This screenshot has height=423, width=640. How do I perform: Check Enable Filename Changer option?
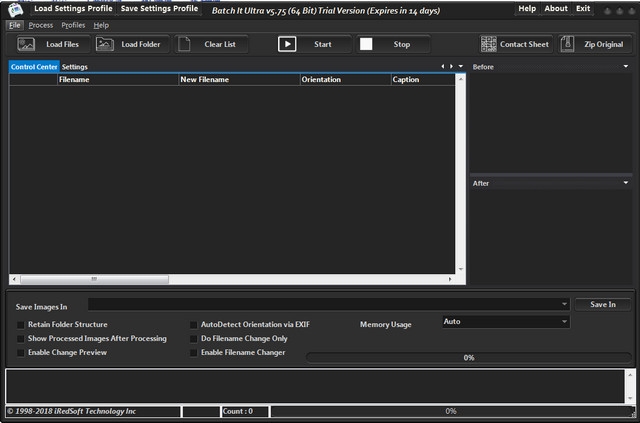[194, 353]
